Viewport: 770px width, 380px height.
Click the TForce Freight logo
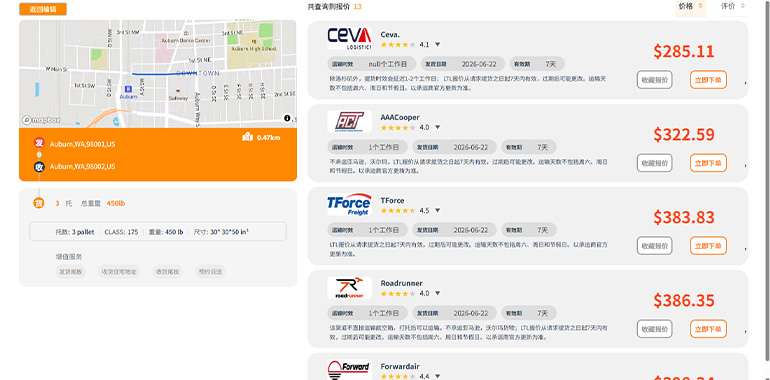click(x=349, y=204)
